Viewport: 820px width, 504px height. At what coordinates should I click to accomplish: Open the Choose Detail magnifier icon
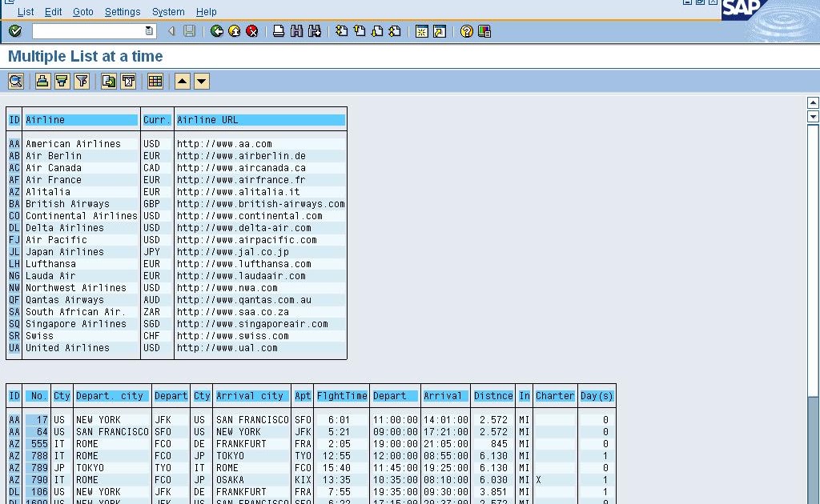pyautogui.click(x=16, y=81)
